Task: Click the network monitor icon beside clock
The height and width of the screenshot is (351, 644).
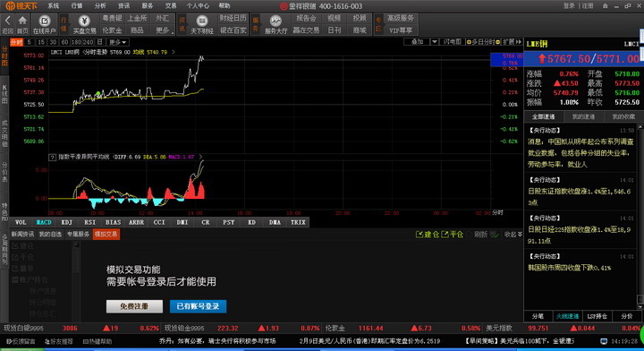Action: [604, 341]
